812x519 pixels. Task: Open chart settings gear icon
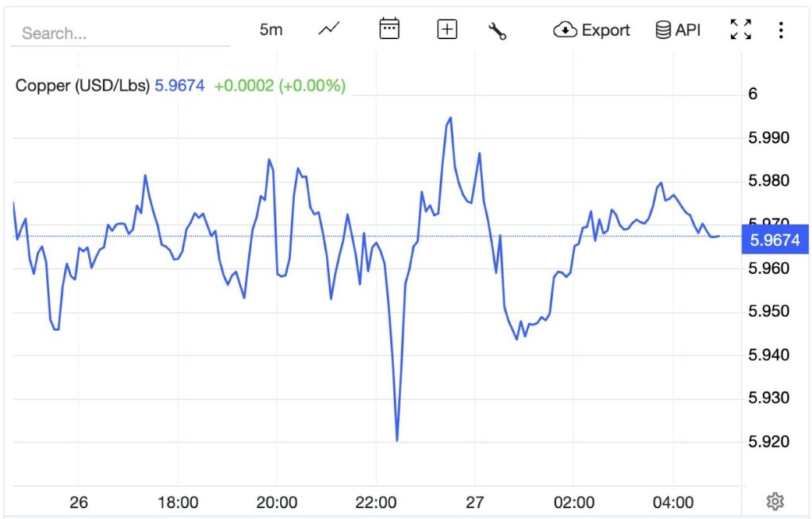click(x=776, y=502)
